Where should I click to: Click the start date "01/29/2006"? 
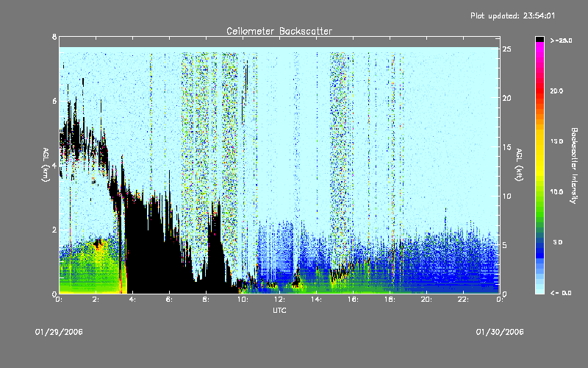click(59, 332)
